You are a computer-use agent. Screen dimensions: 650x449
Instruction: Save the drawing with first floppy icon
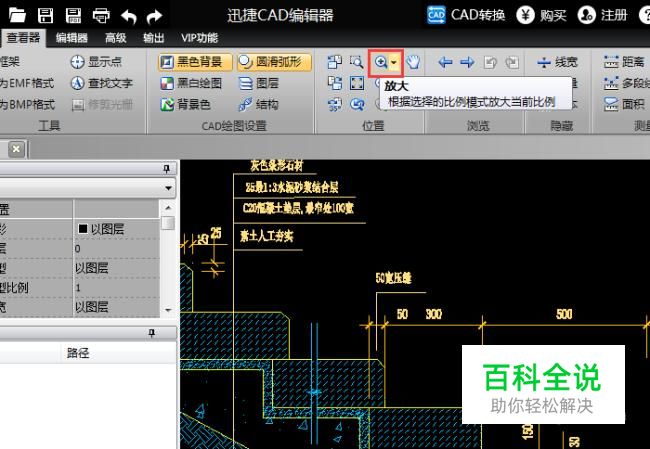tap(46, 16)
